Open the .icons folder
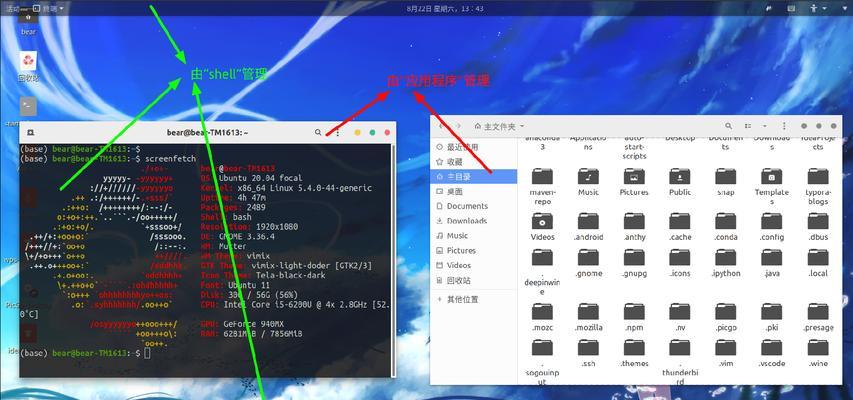Screen dimensions: 853x400 click(680, 263)
